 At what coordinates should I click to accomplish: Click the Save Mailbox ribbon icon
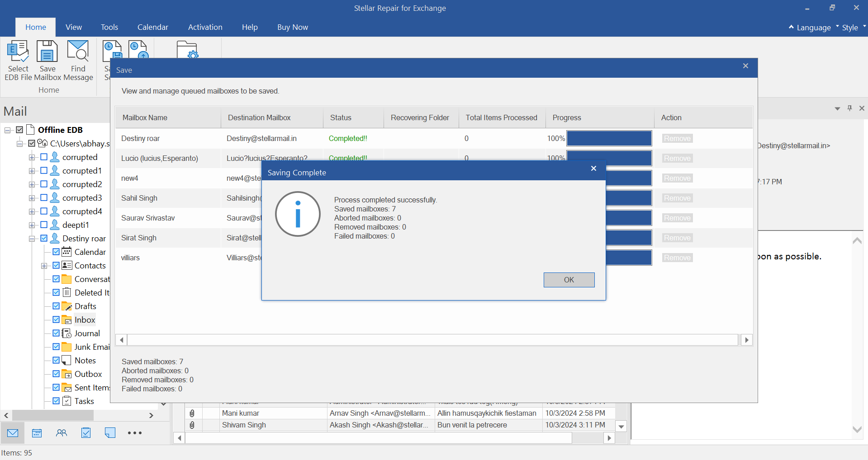coord(47,52)
